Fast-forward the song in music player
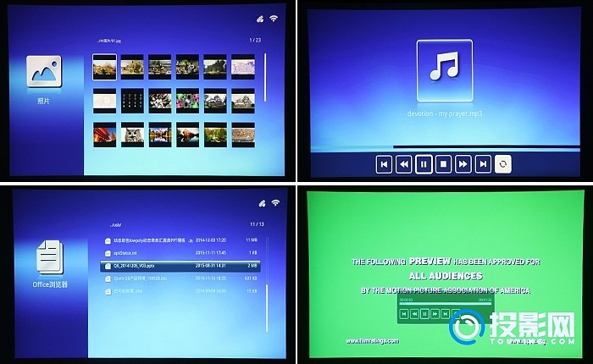The image size is (593, 364). tap(463, 164)
